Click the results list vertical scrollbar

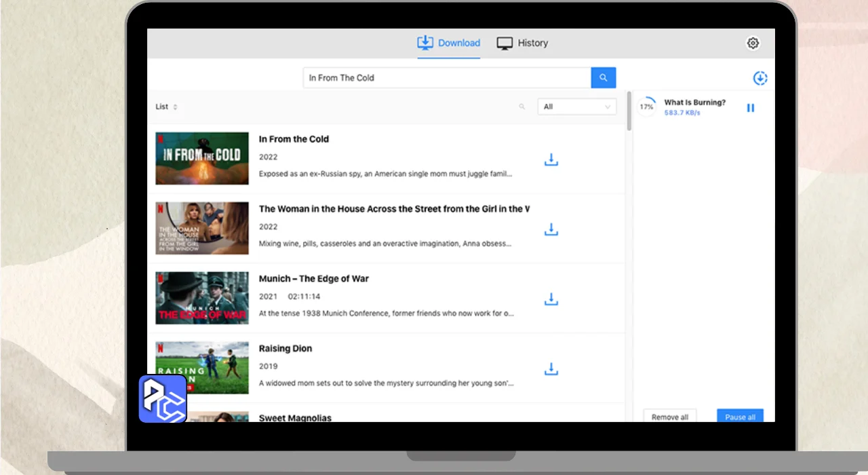pyautogui.click(x=629, y=112)
